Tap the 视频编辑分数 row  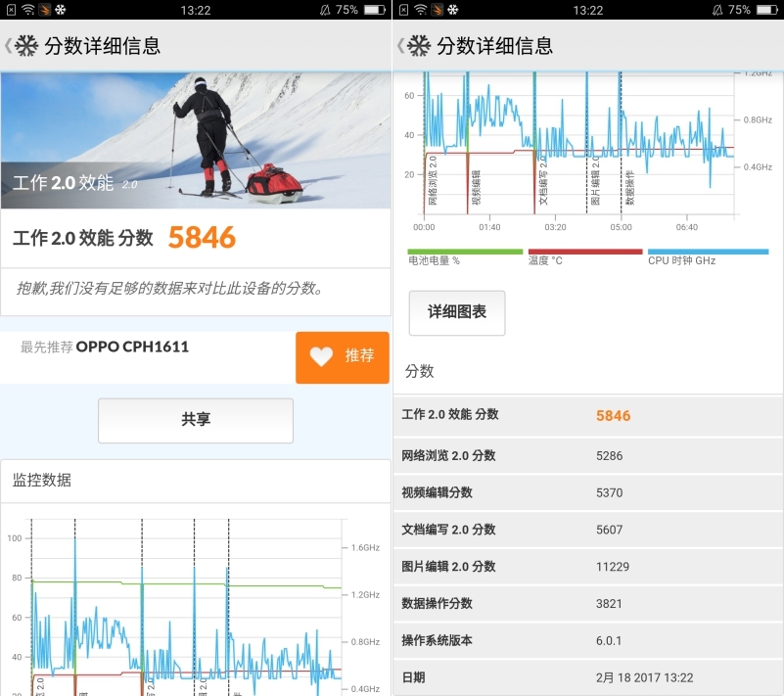[x=588, y=493]
